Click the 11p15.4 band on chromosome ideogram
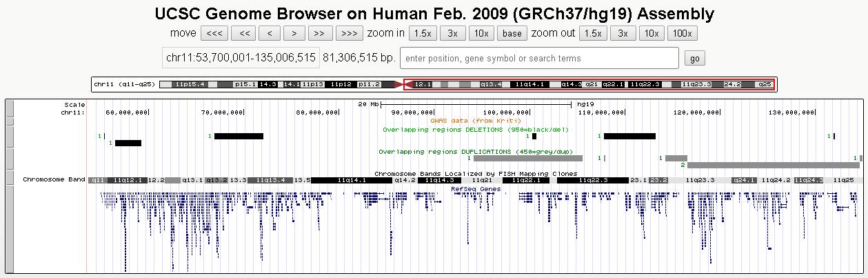 coord(190,84)
